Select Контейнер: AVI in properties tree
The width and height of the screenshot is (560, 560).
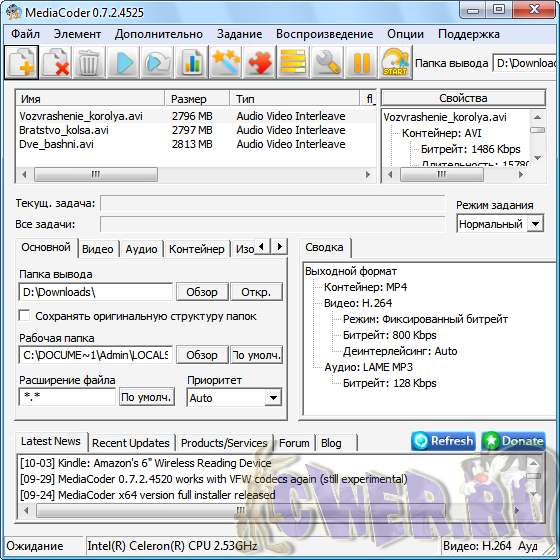[442, 133]
